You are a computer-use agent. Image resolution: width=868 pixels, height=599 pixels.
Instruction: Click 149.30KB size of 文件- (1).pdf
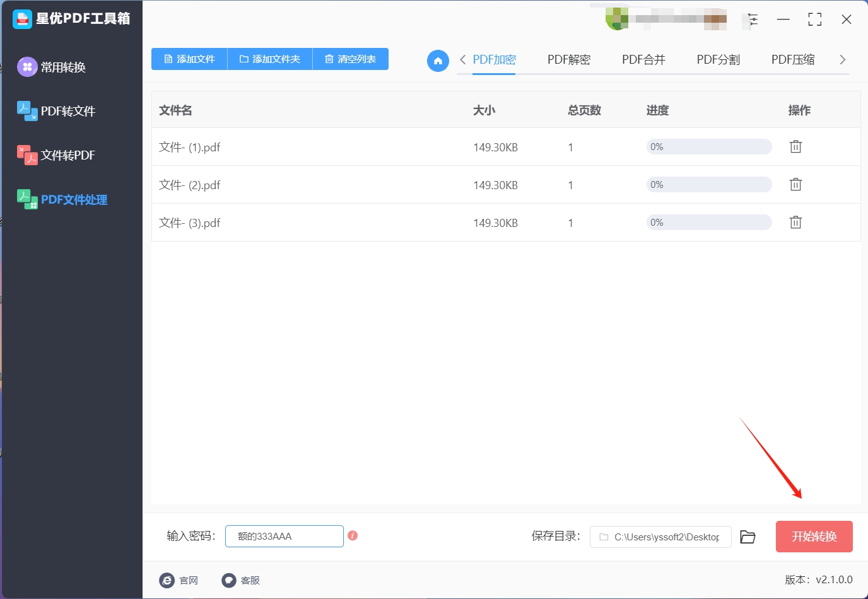pos(496,148)
